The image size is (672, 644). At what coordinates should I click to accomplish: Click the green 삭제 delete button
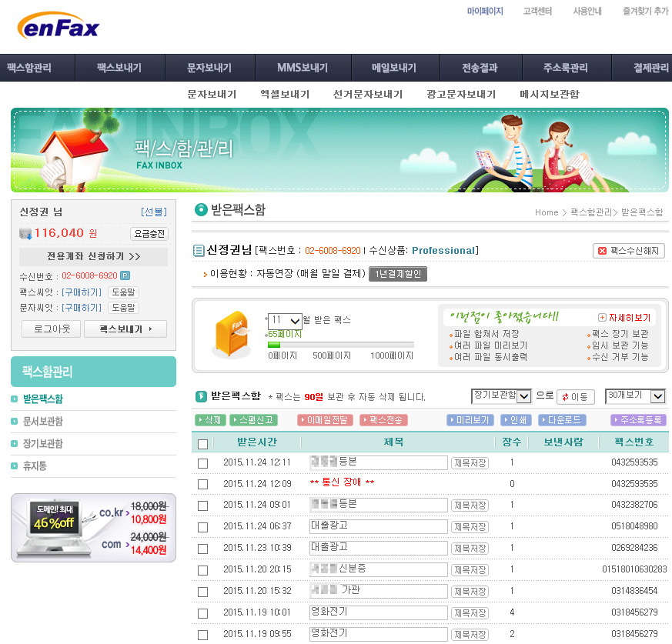(x=210, y=420)
